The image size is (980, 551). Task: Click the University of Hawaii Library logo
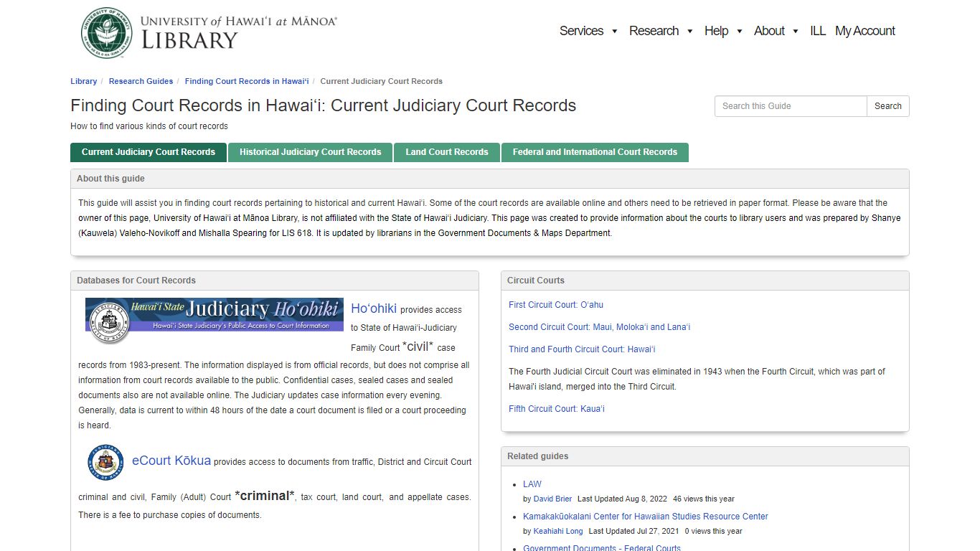(209, 32)
